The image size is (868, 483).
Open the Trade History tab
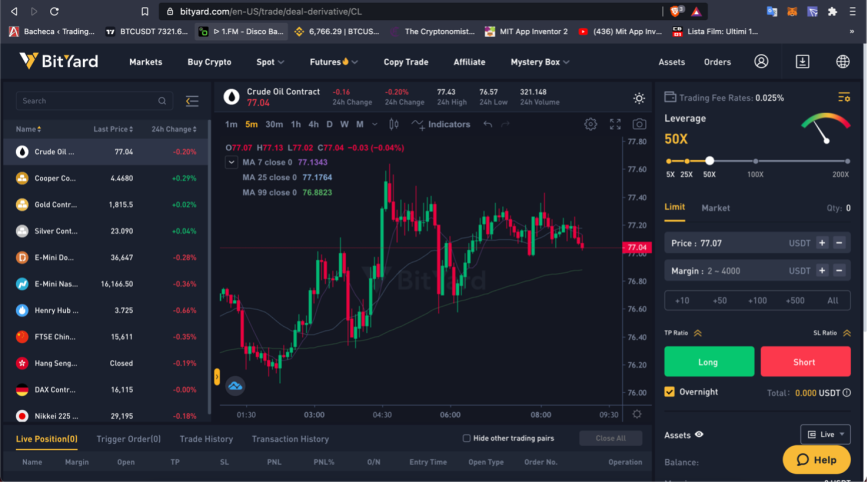pos(206,439)
